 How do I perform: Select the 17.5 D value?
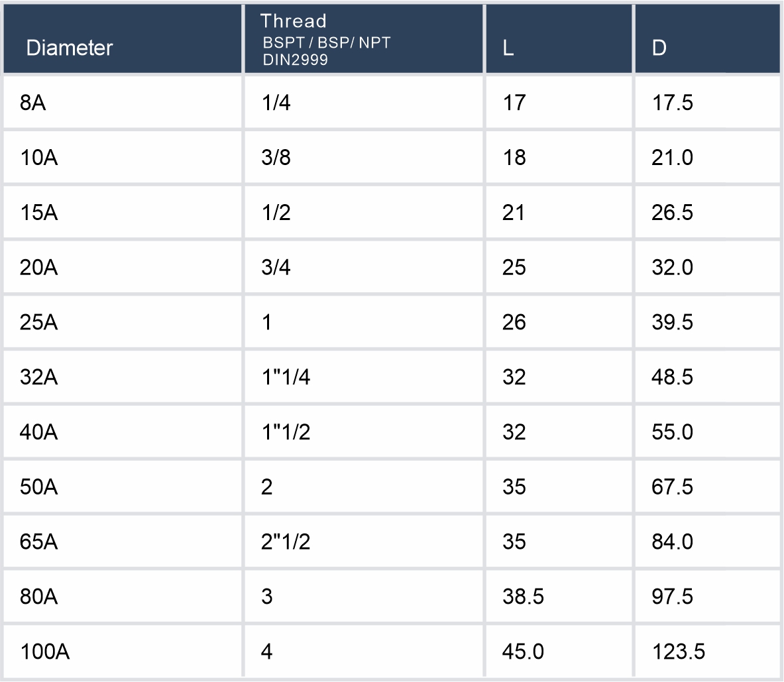tap(672, 103)
